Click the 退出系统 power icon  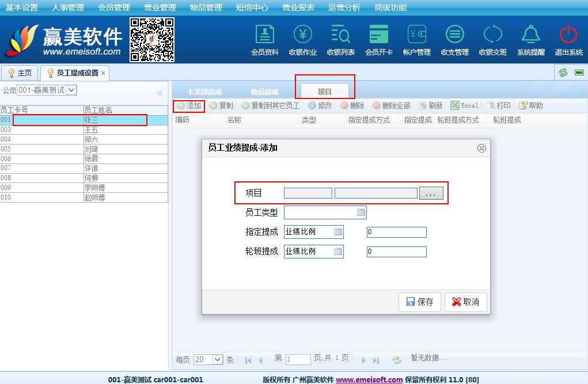(568, 40)
